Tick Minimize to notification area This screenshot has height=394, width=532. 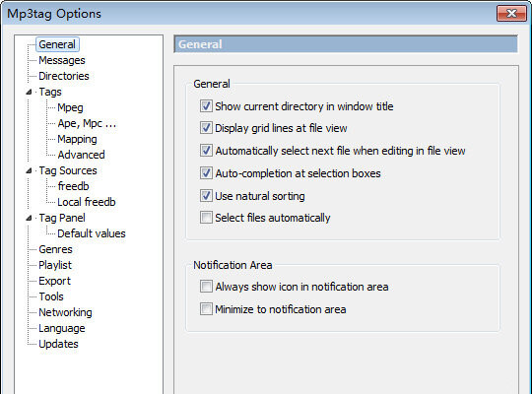point(206,309)
